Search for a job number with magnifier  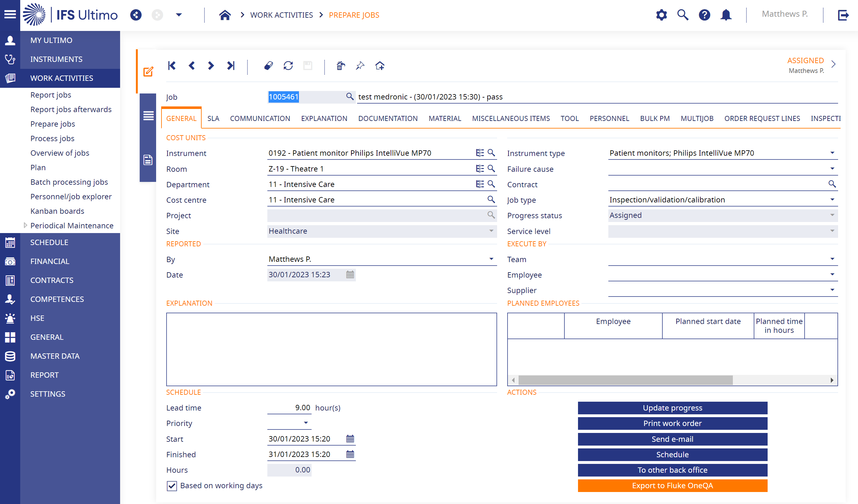click(350, 97)
